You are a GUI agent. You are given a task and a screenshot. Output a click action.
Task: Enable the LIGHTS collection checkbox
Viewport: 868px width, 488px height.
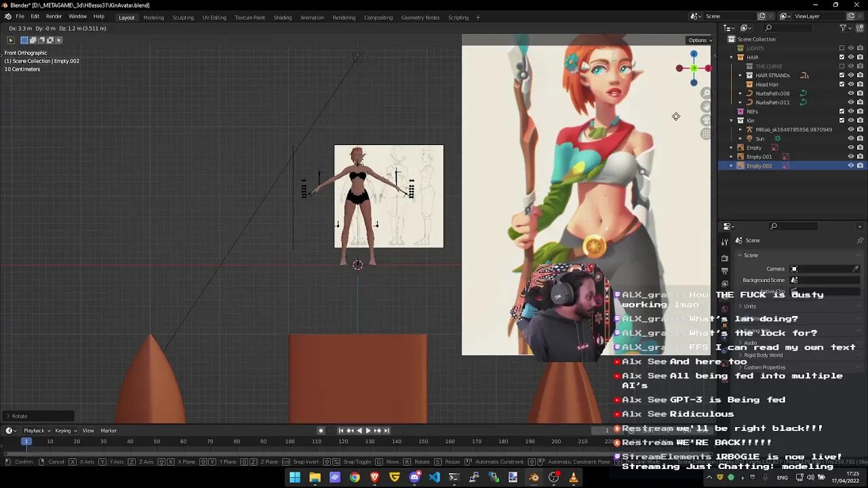coord(842,48)
